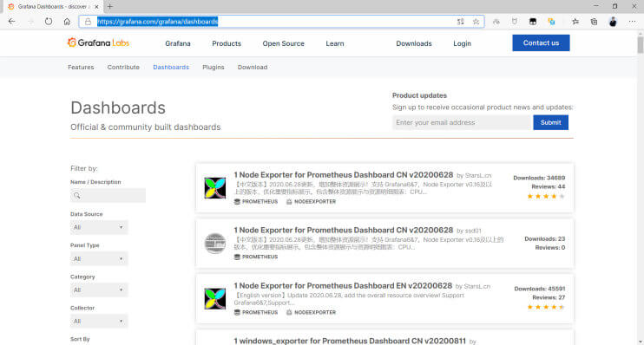Close the Grafana Dashboards browser tab
644x345 pixels.
click(96, 7)
